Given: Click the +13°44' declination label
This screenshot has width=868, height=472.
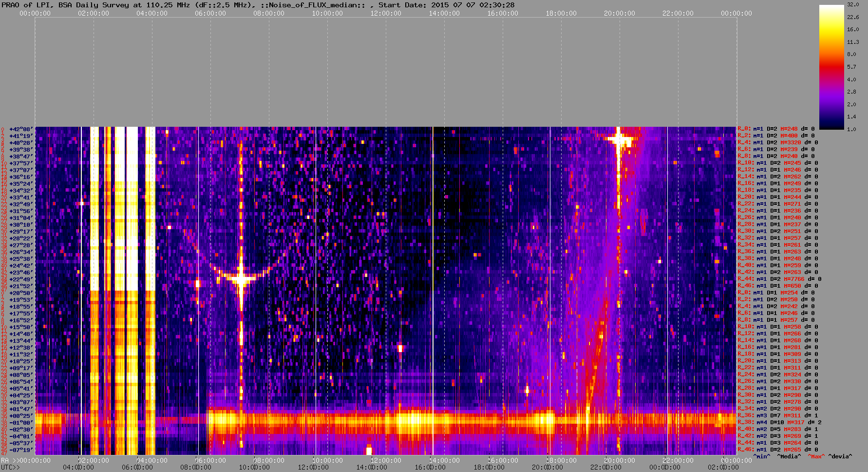Looking at the screenshot, I should [x=21, y=341].
